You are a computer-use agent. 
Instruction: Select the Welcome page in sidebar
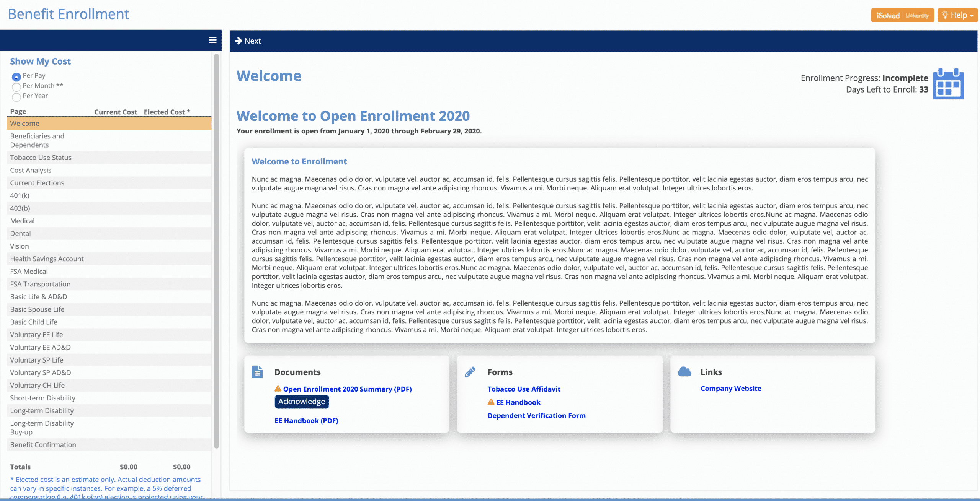pos(109,124)
